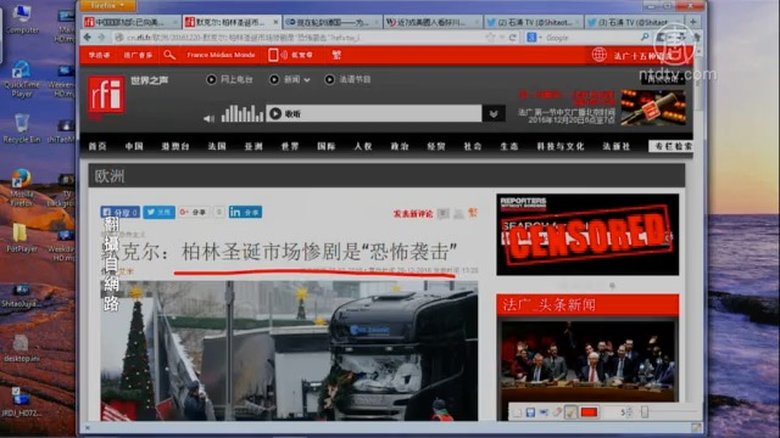Share the article on Facebook

point(121,212)
